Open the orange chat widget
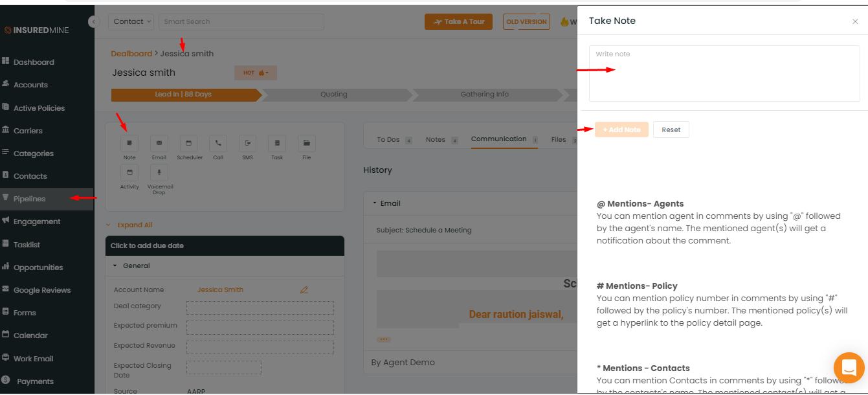The height and width of the screenshot is (395, 868). 849,368
